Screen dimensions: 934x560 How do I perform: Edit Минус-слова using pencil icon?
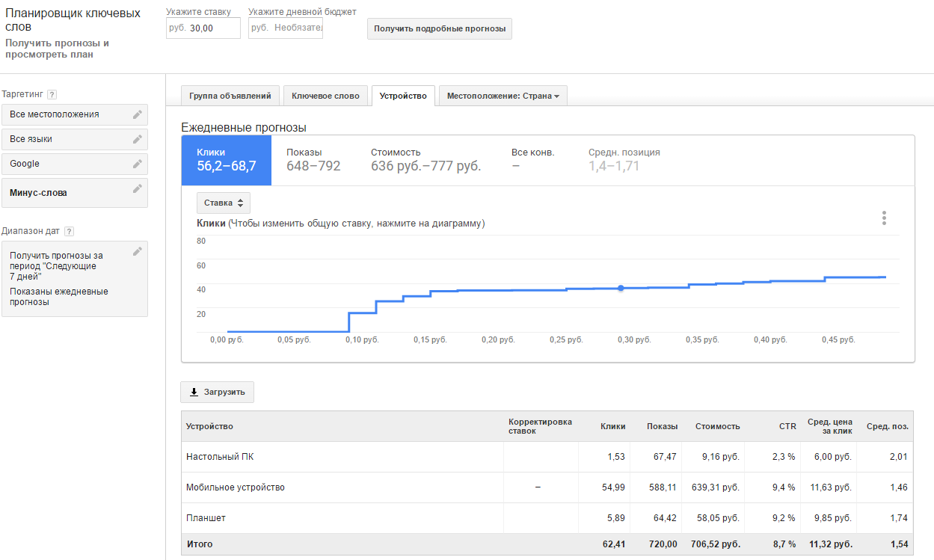tap(137, 189)
